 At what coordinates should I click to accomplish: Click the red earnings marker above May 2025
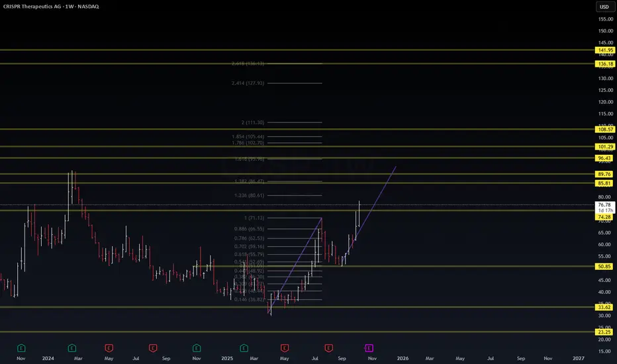(x=285, y=348)
